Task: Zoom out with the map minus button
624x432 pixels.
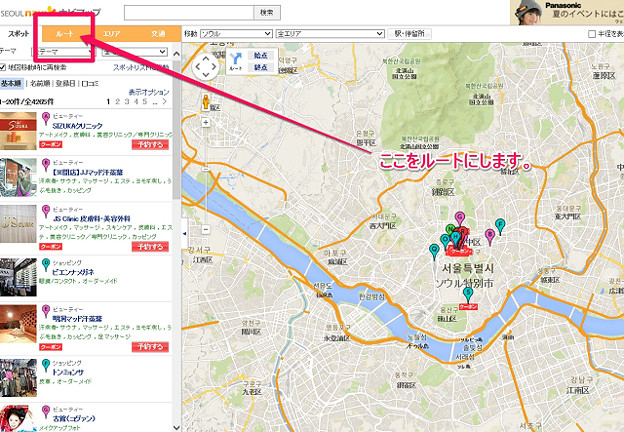Action: [206, 229]
